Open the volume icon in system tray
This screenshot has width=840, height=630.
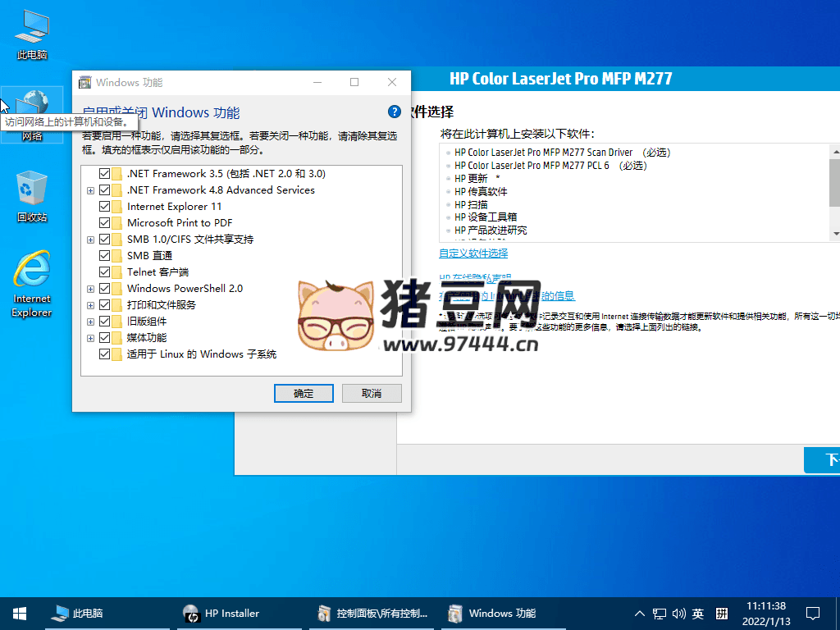[x=679, y=613]
